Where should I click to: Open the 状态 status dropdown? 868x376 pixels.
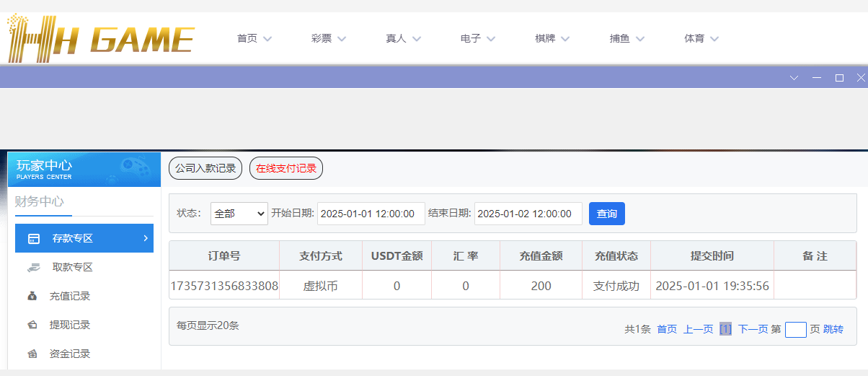pos(239,214)
